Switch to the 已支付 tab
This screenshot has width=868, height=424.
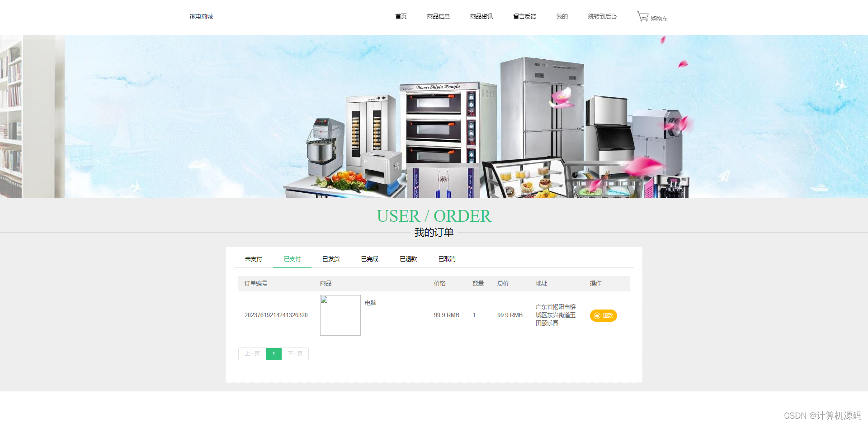(292, 258)
